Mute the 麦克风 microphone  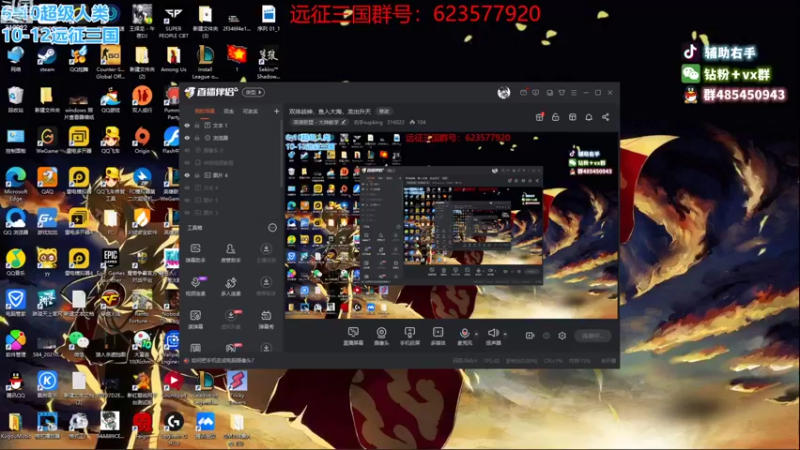pos(464,336)
